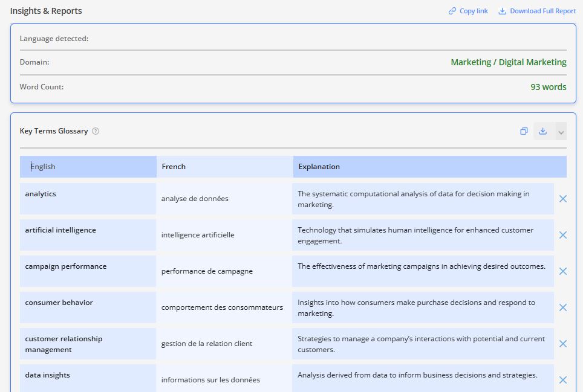Viewport: 583px width, 392px height.
Task: Remove the analytics glossary row
Action: (x=562, y=199)
